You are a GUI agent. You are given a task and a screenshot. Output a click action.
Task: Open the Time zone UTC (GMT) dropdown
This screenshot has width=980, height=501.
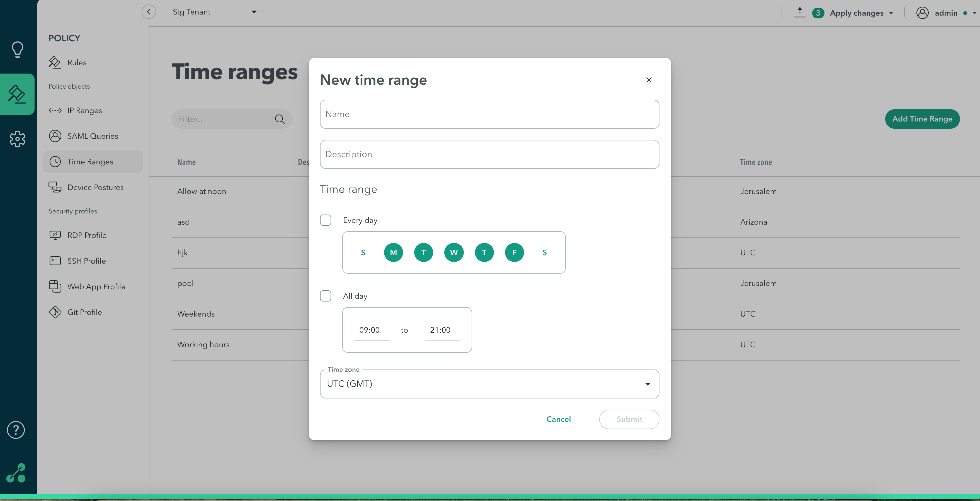[489, 384]
